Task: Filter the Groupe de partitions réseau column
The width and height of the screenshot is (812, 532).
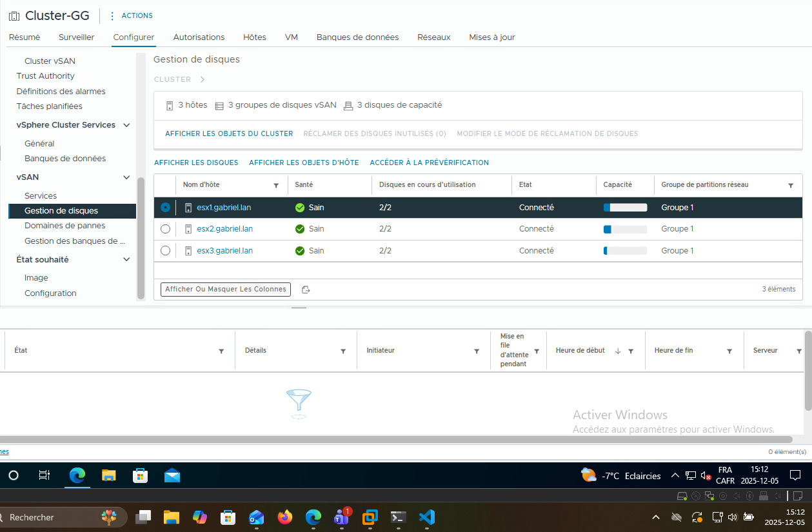Action: click(791, 185)
